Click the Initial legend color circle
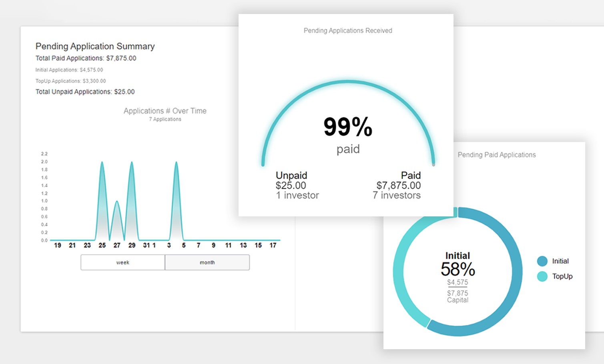Viewport: 604px width, 364px height. click(542, 261)
